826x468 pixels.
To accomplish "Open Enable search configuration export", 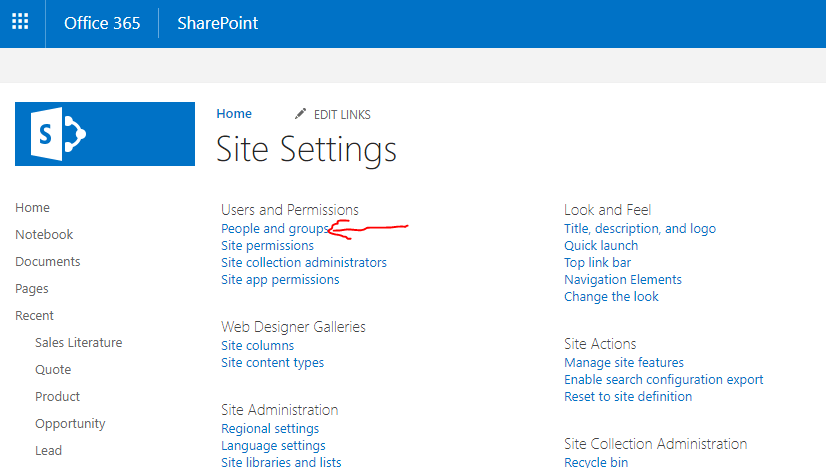I will pyautogui.click(x=664, y=379).
